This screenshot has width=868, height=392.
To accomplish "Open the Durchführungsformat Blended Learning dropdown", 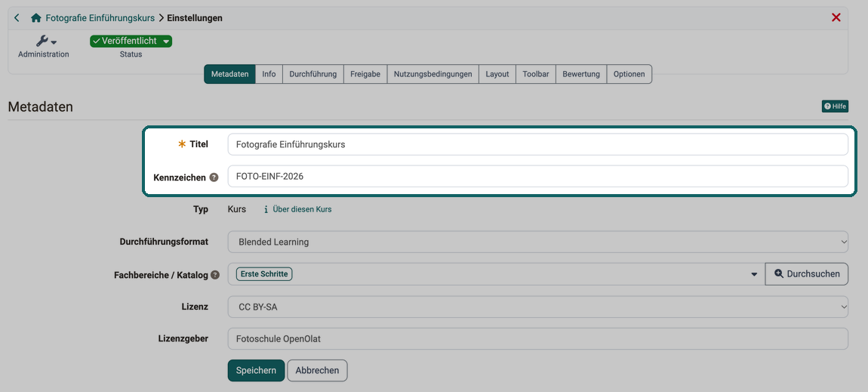I will [x=537, y=242].
